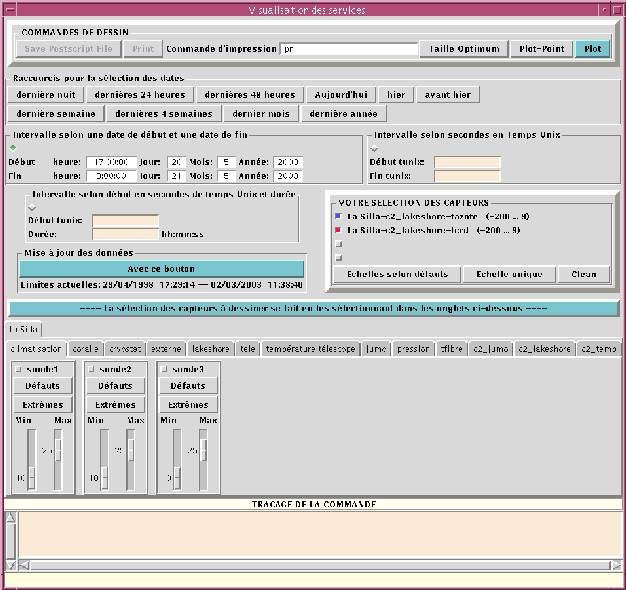This screenshot has height=590, width=626.
Task: Select the 'dernières 24 heures' date shortcut
Action: tap(141, 95)
